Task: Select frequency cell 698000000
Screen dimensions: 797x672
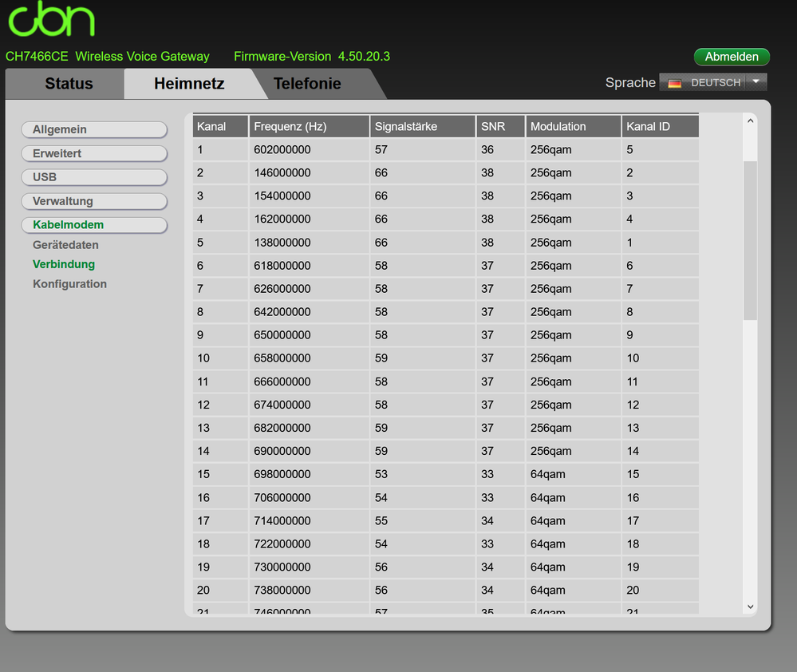Action: coord(309,474)
